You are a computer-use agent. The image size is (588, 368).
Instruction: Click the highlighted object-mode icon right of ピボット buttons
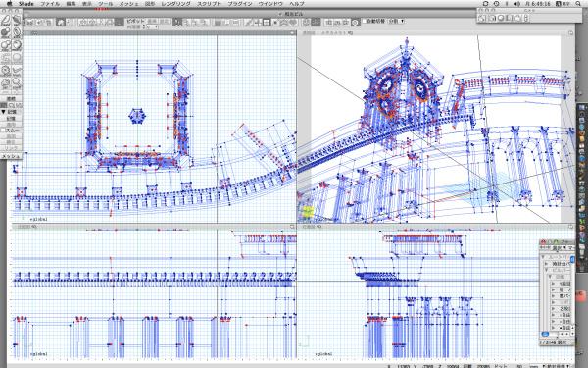[177, 23]
